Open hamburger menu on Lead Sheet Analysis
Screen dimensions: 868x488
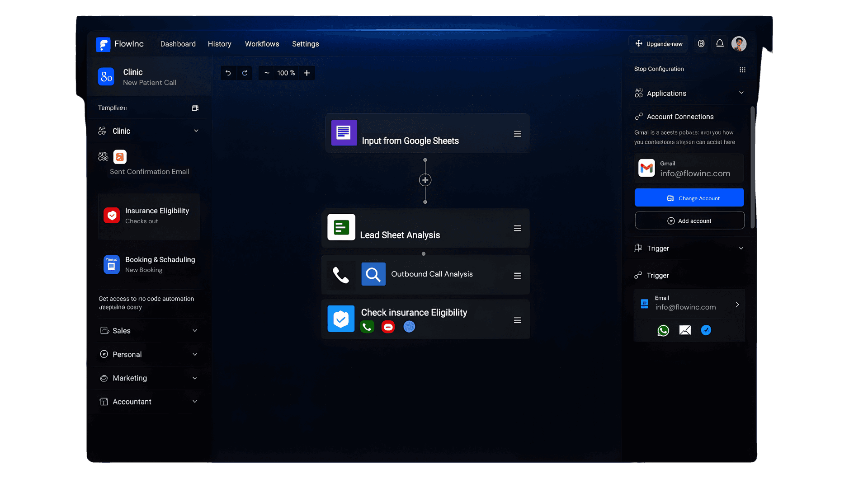[518, 229]
